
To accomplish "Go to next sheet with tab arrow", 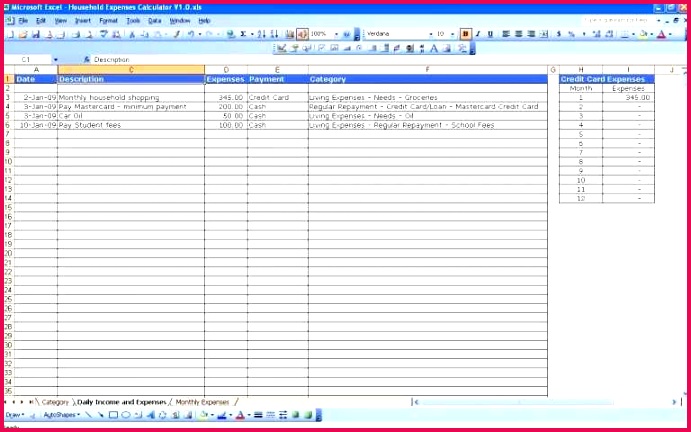I will pos(22,402).
